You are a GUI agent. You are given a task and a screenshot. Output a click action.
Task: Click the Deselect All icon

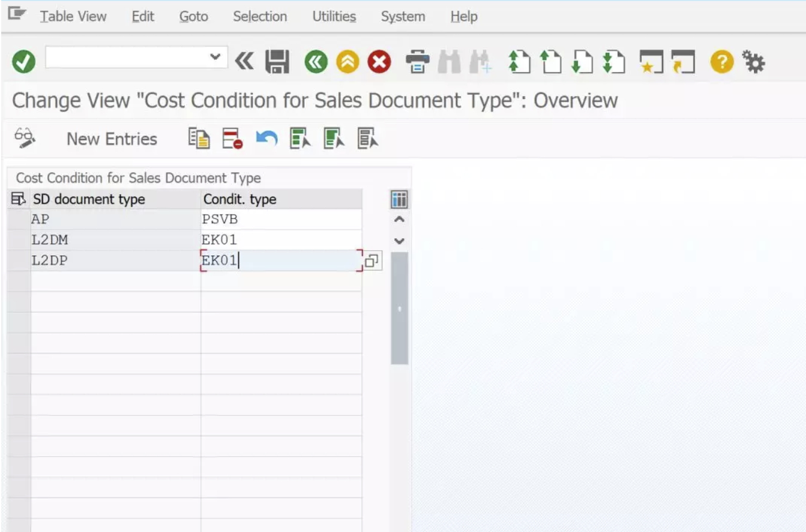point(368,139)
